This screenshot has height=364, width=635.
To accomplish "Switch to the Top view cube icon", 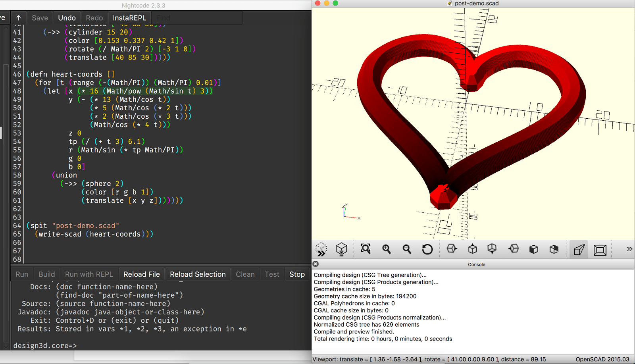I will click(472, 249).
